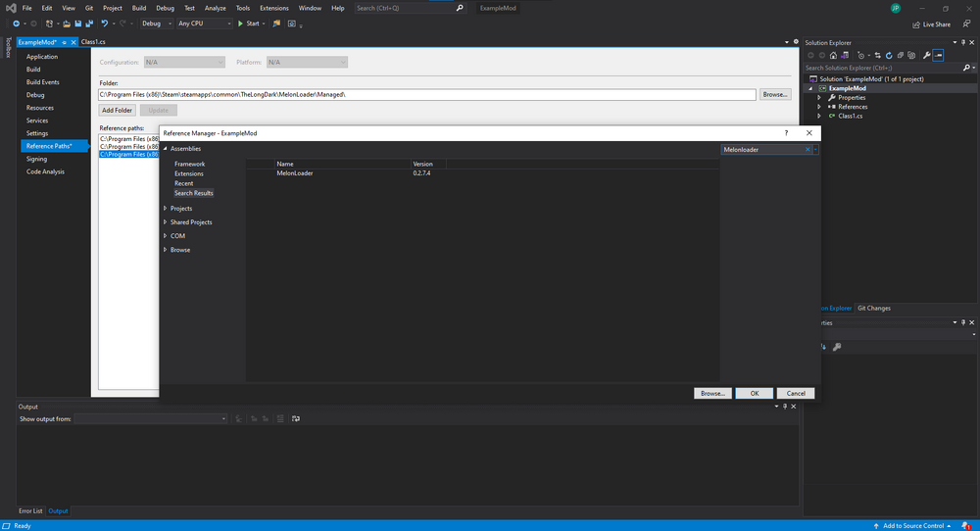The width and height of the screenshot is (980, 531).
Task: Click the Refresh icon in Solution Explorer
Action: 889,55
